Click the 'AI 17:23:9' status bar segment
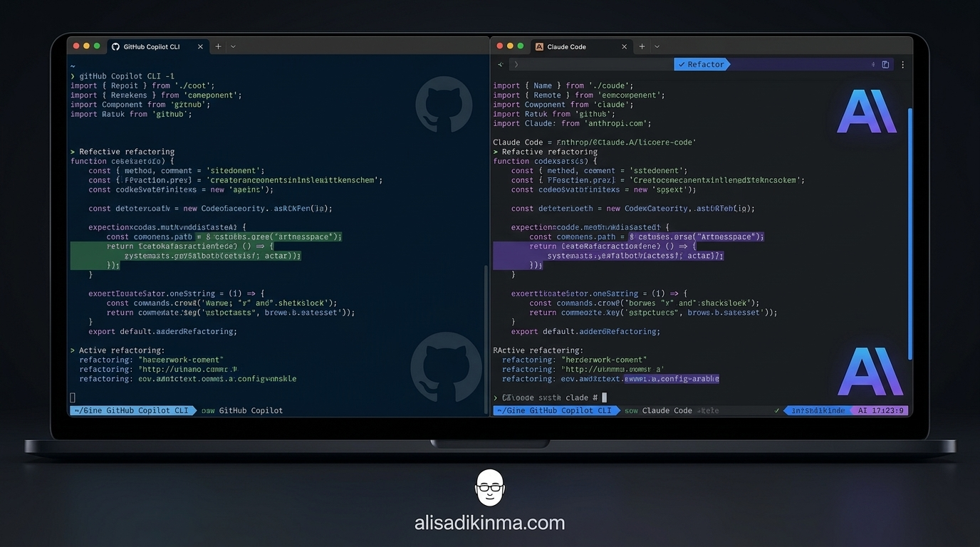 tap(880, 410)
